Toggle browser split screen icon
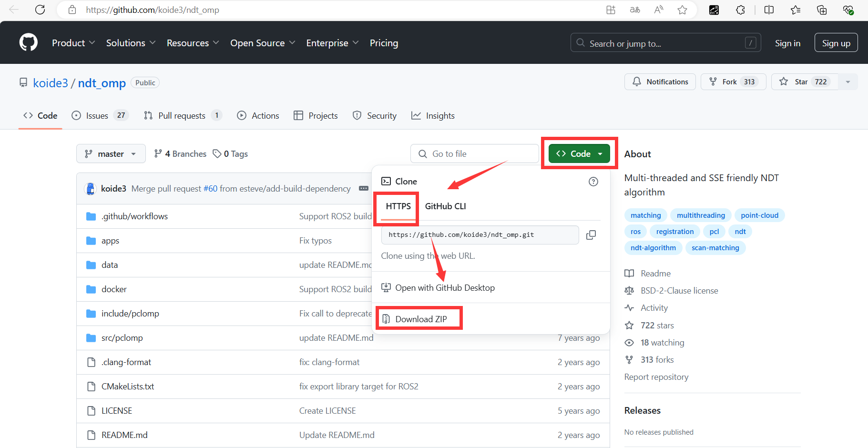Screen dimensions: 868x448 pyautogui.click(x=769, y=10)
